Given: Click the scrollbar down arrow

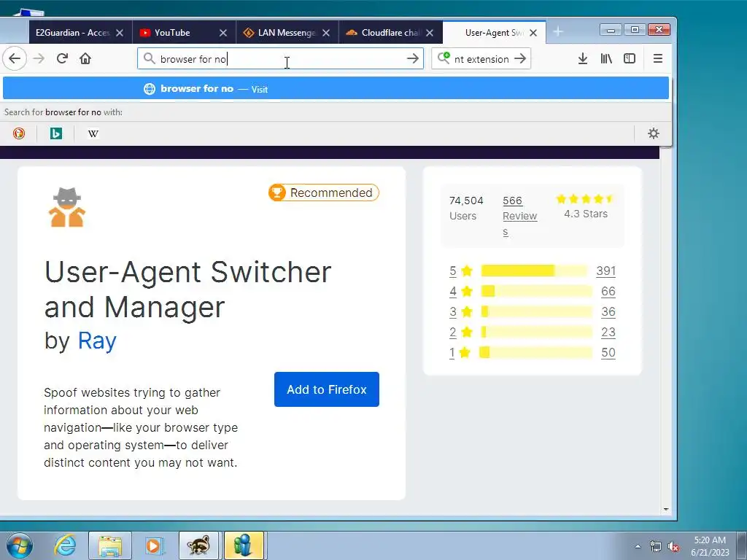Looking at the screenshot, I should coord(665,510).
